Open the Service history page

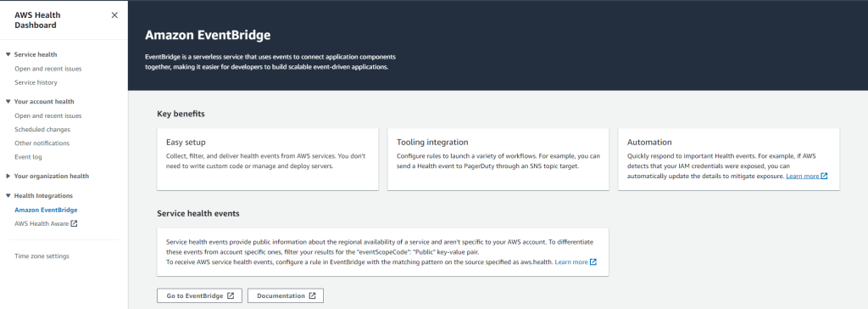point(36,82)
